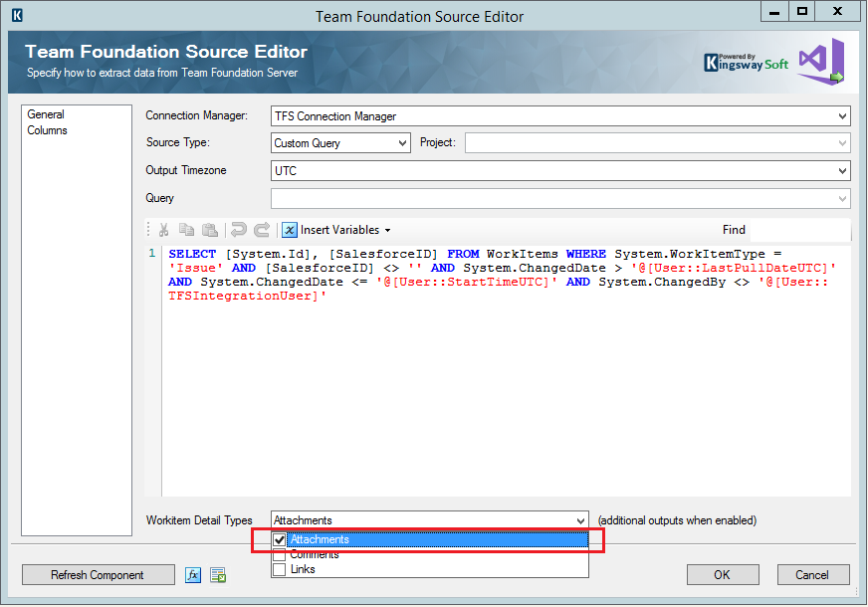Open the Output Timezone dropdown
Viewport: 868px width, 607px height.
point(842,170)
